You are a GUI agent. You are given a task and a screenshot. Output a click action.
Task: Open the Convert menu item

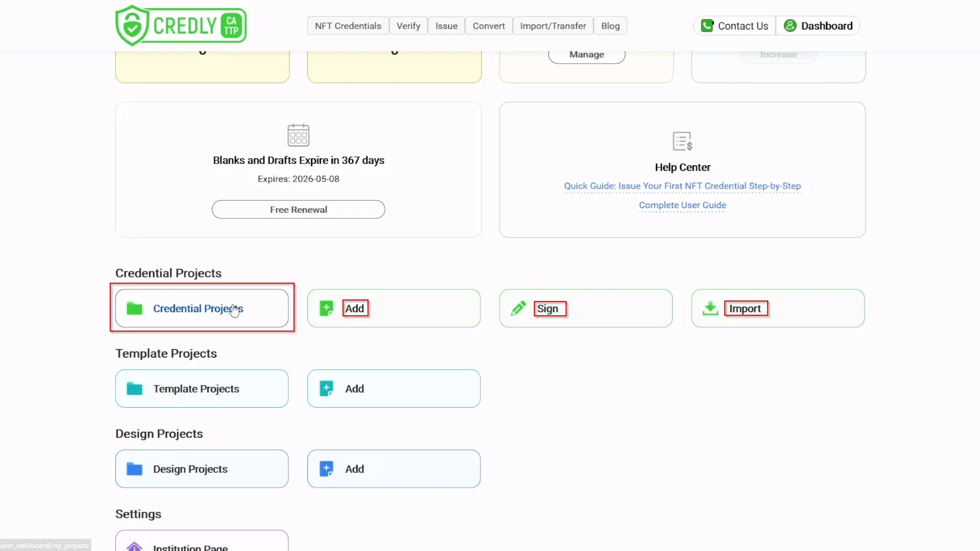pos(489,26)
